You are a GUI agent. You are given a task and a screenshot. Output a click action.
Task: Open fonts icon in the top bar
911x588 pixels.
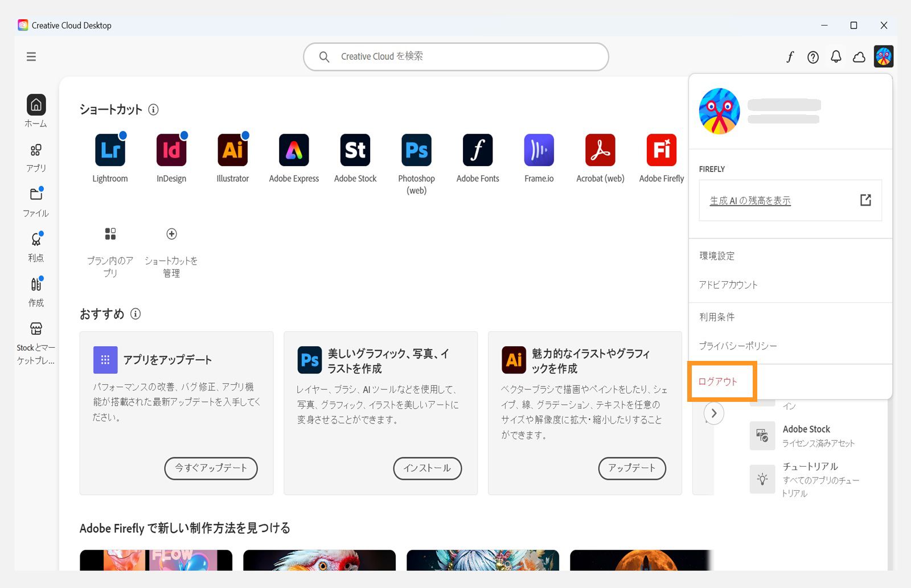coord(790,57)
